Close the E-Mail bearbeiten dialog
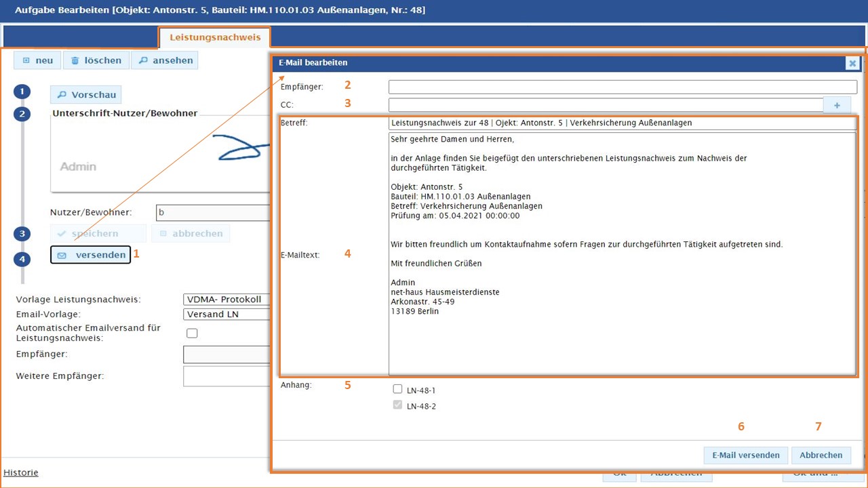Viewport: 868px width, 488px height. [852, 63]
